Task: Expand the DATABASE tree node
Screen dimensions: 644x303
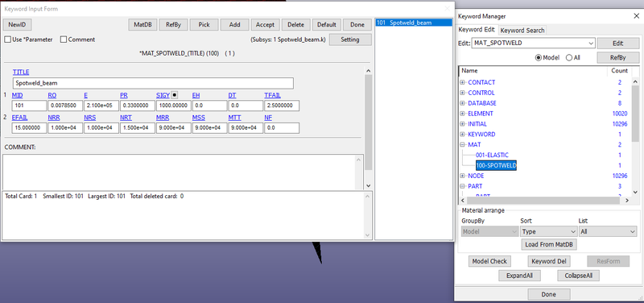Action: point(462,103)
